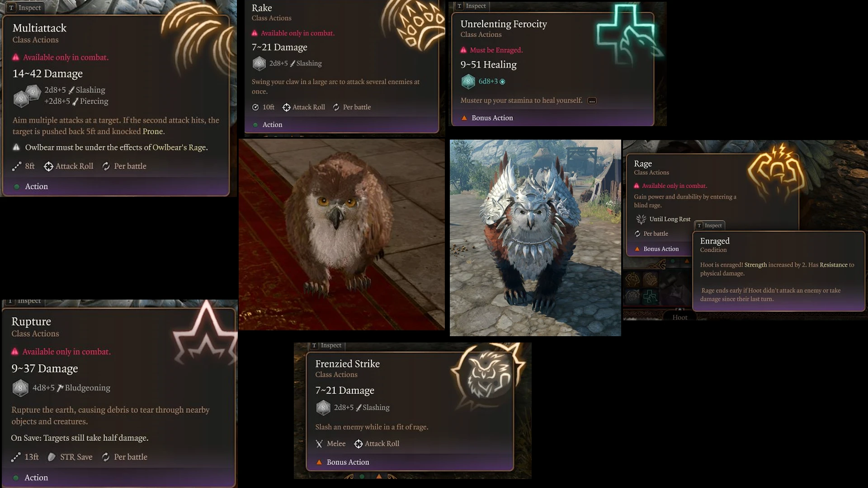This screenshot has height=488, width=868.
Task: Click the Inspect tab above Enraged tooltip
Action: 709,225
